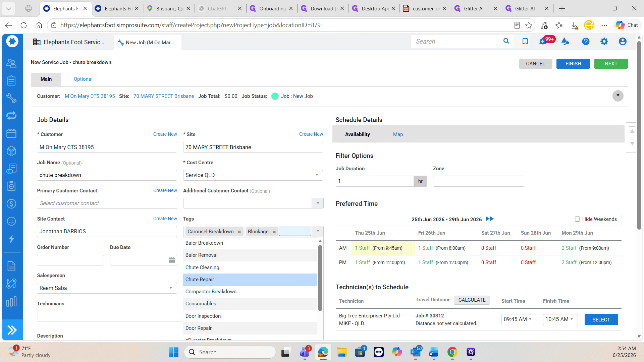Open customer link M On Mary CTS 38195
This screenshot has width=644, height=362.
(x=90, y=96)
